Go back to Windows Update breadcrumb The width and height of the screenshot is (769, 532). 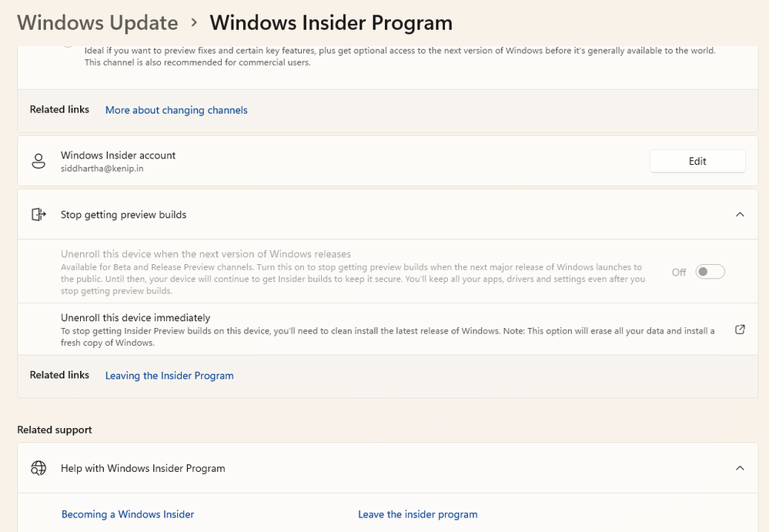[x=98, y=23]
